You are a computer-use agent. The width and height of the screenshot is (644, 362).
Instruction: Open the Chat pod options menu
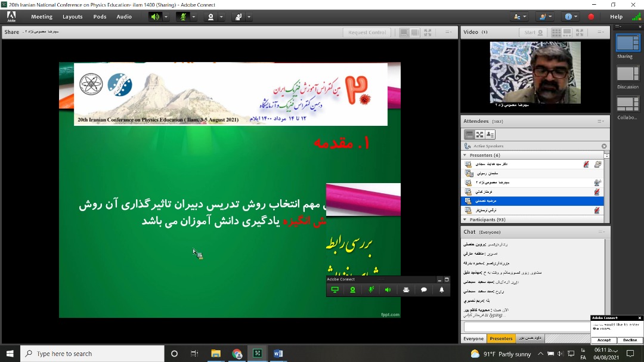point(602,232)
